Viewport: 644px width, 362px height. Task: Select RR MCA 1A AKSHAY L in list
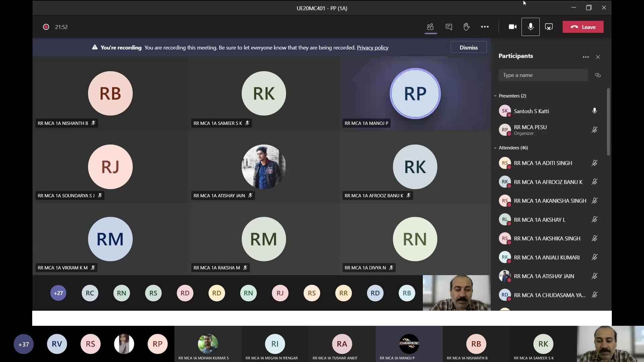tap(539, 220)
